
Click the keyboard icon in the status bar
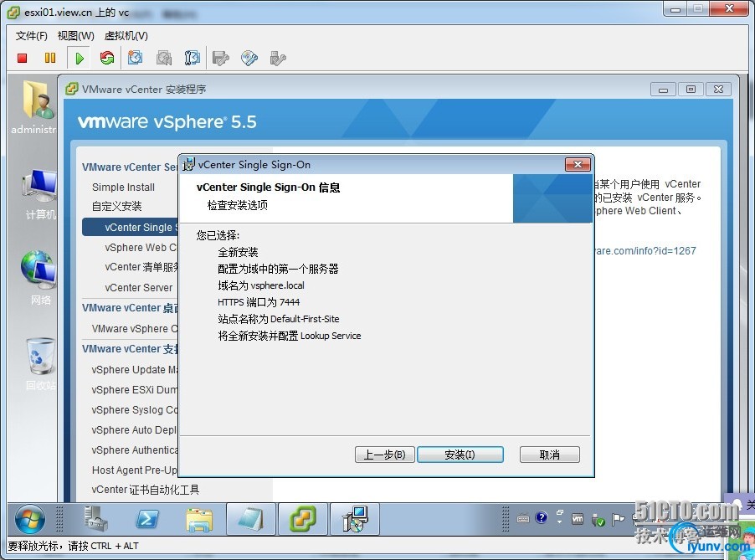[523, 519]
